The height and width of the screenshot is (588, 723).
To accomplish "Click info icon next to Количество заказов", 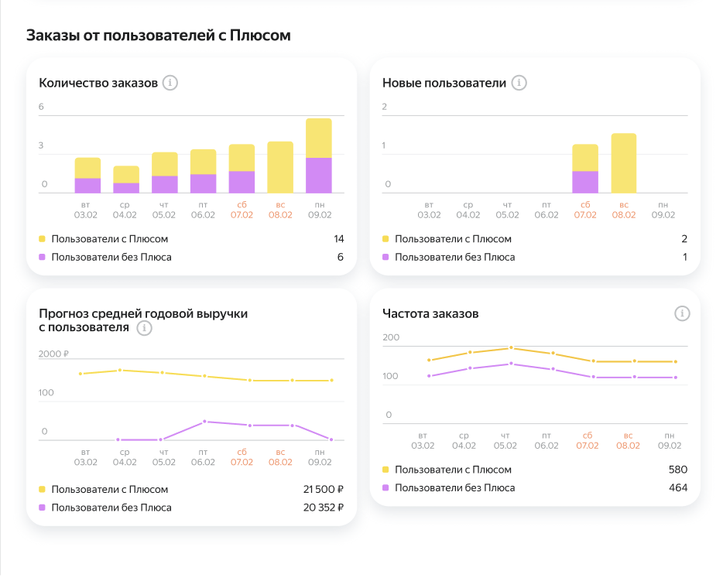I will [x=170, y=83].
